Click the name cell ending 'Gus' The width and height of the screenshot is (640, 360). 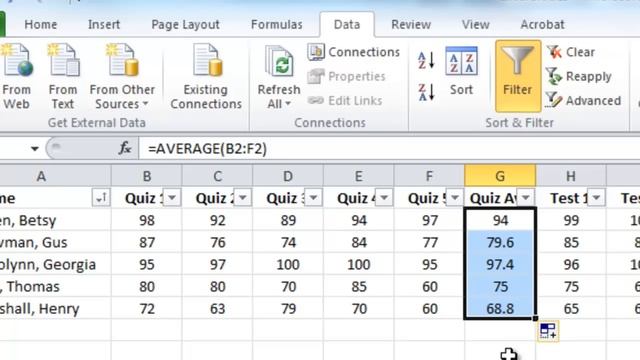point(55,243)
